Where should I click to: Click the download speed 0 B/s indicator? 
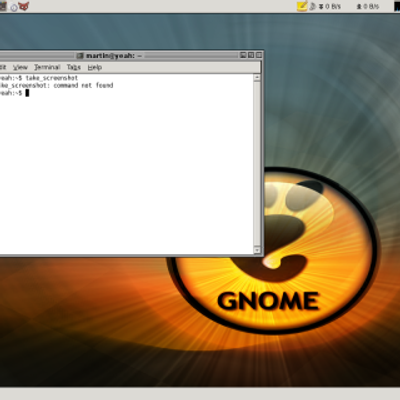pos(329,6)
